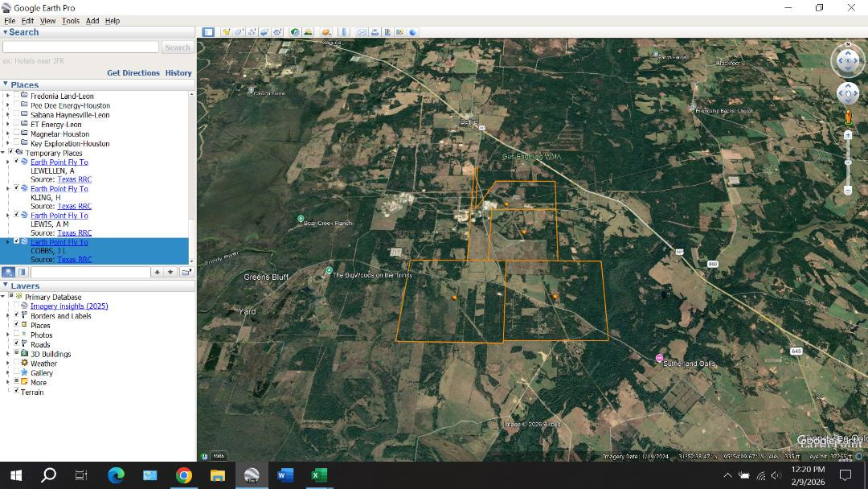The height and width of the screenshot is (489, 868).
Task: Expand the Fredonia Land-Leon folder
Action: tap(7, 96)
